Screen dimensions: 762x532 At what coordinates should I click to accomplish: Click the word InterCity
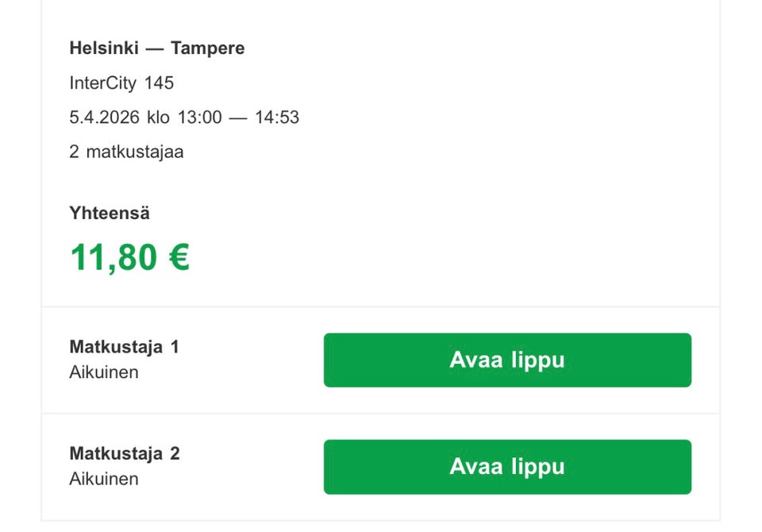coord(103,83)
